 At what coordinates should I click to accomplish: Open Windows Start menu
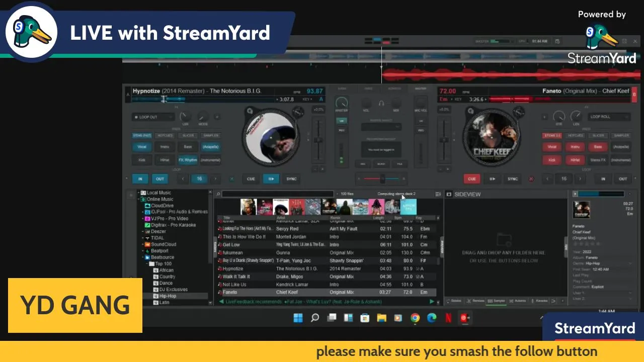coord(298,318)
